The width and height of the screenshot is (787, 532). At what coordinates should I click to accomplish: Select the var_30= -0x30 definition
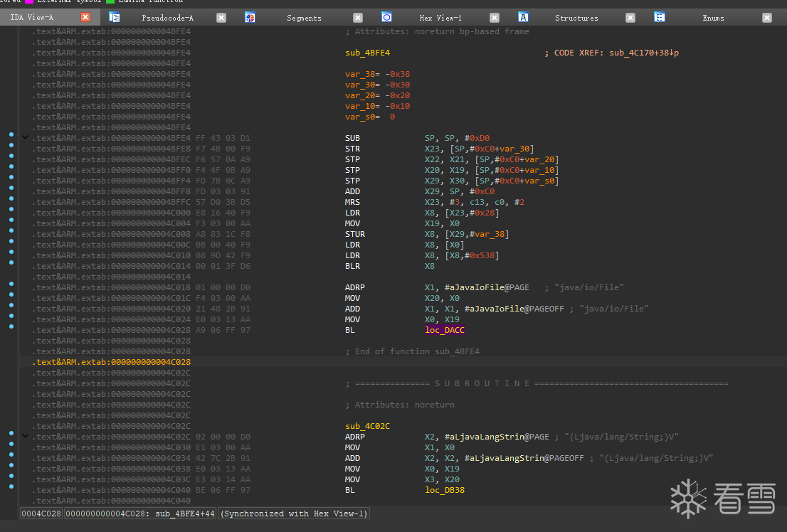click(x=377, y=85)
